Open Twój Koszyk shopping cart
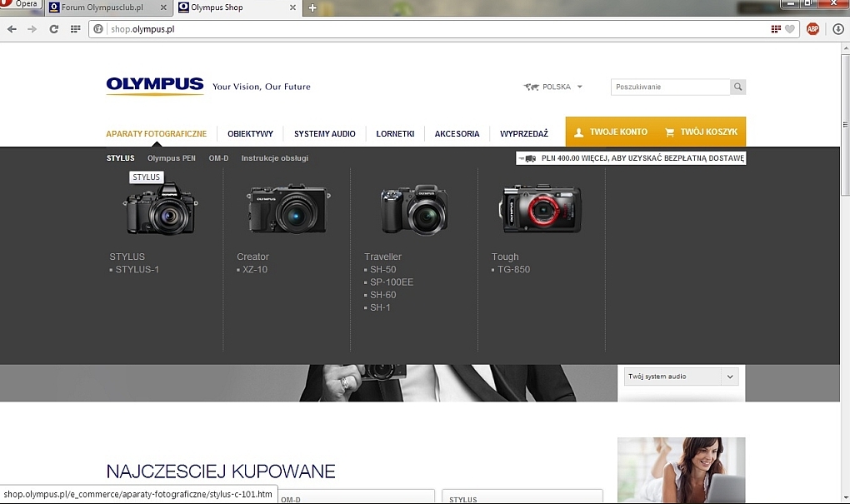 [x=701, y=132]
